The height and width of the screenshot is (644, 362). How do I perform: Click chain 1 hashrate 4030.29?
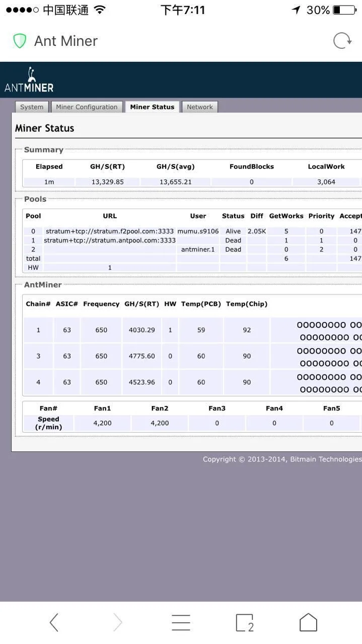coord(141,330)
